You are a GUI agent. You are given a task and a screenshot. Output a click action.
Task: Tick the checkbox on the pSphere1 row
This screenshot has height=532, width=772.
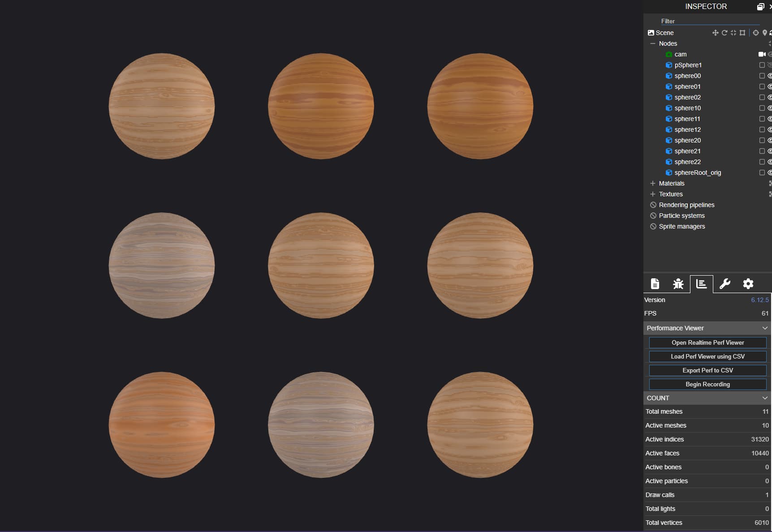pos(762,65)
